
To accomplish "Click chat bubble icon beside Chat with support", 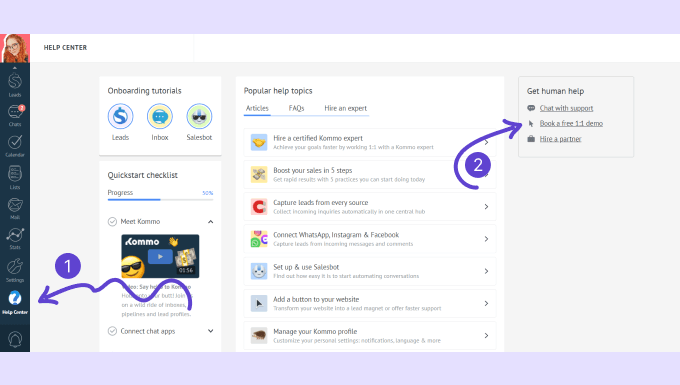I will click(531, 108).
